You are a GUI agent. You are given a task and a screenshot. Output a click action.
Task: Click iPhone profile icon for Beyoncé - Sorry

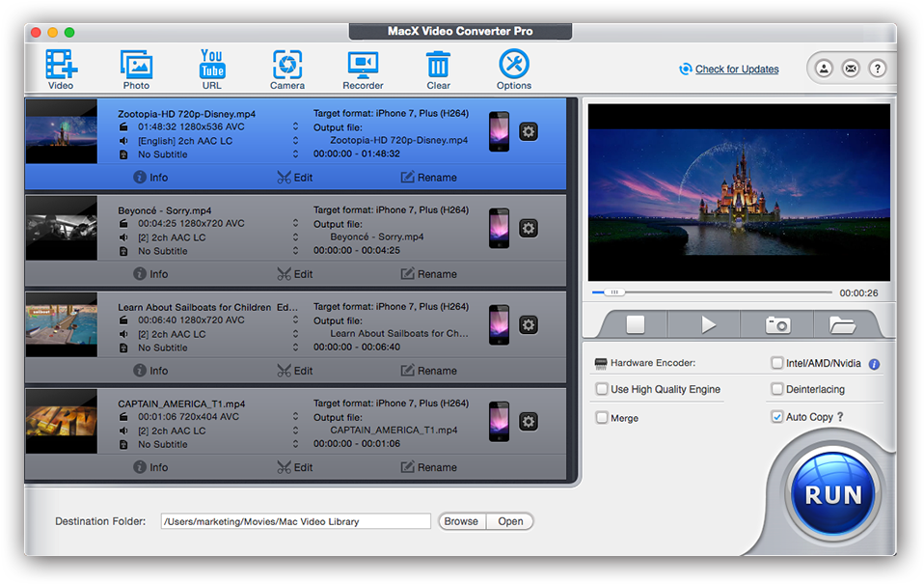pos(499,228)
